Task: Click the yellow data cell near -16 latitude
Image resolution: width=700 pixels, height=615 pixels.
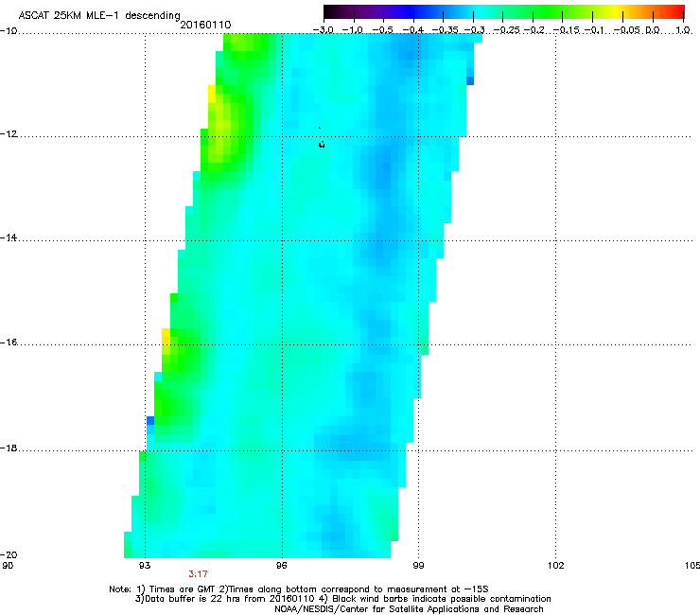Action: (x=166, y=337)
